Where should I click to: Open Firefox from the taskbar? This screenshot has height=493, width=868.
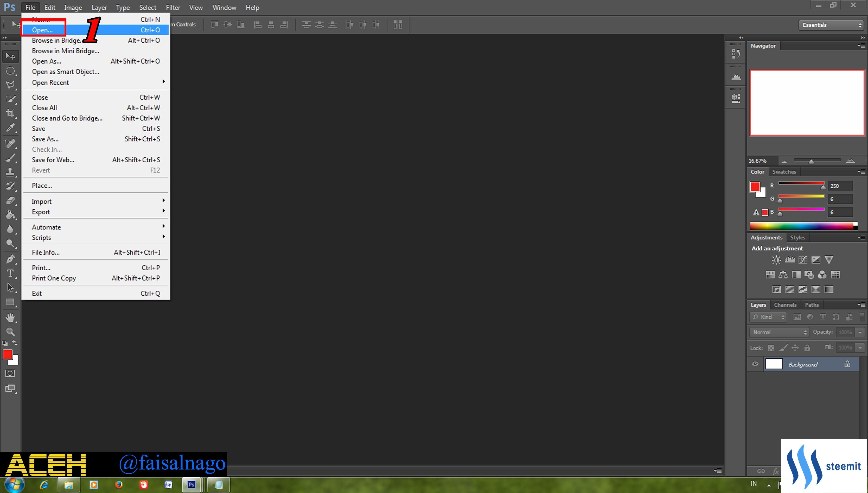coord(118,485)
